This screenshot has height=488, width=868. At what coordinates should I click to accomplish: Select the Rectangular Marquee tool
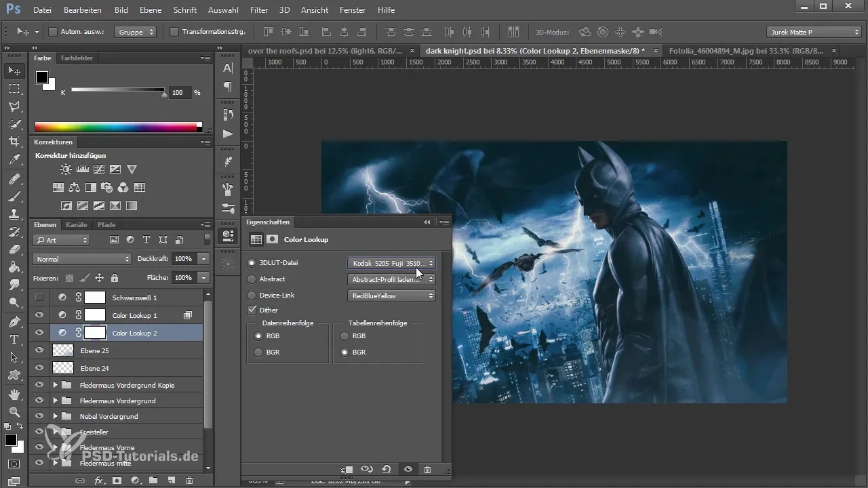[14, 89]
